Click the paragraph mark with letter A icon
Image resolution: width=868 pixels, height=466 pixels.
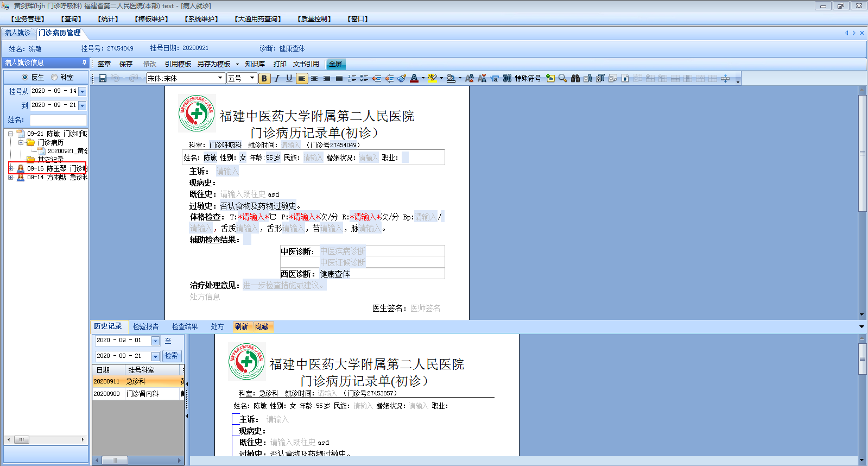coord(588,78)
